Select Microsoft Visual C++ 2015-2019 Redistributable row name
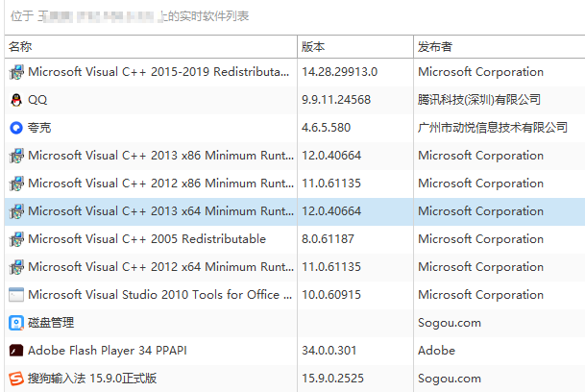The image size is (585, 392). click(x=158, y=72)
